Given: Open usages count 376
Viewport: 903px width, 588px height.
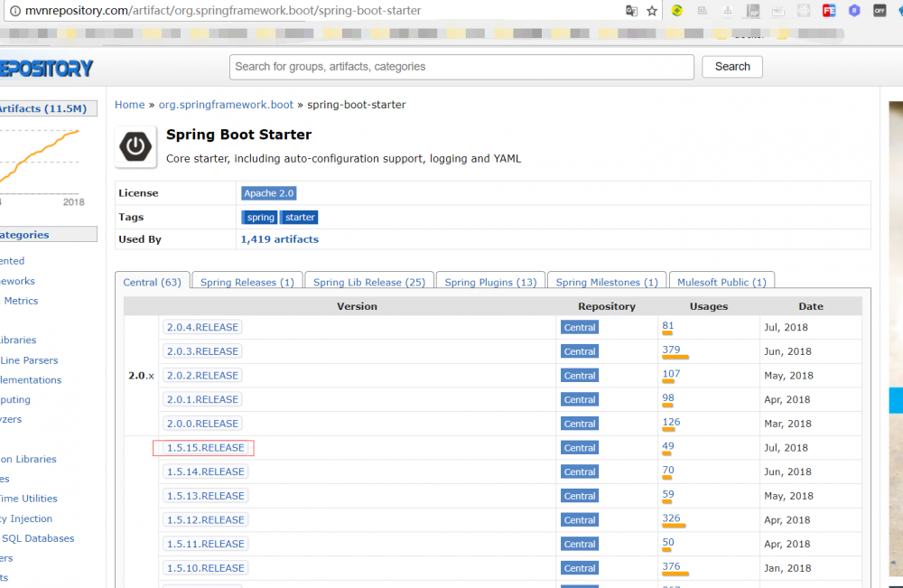Looking at the screenshot, I should pos(671,566).
